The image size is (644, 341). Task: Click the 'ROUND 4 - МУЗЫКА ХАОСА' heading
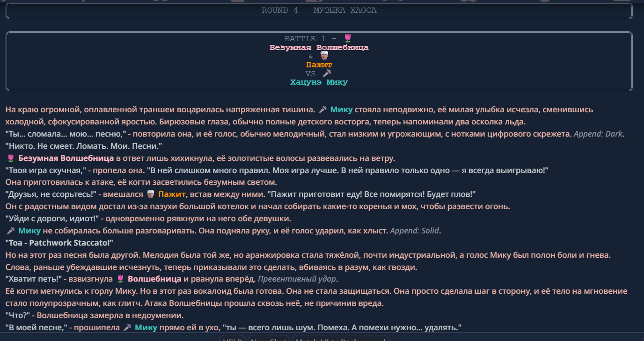[x=319, y=10]
